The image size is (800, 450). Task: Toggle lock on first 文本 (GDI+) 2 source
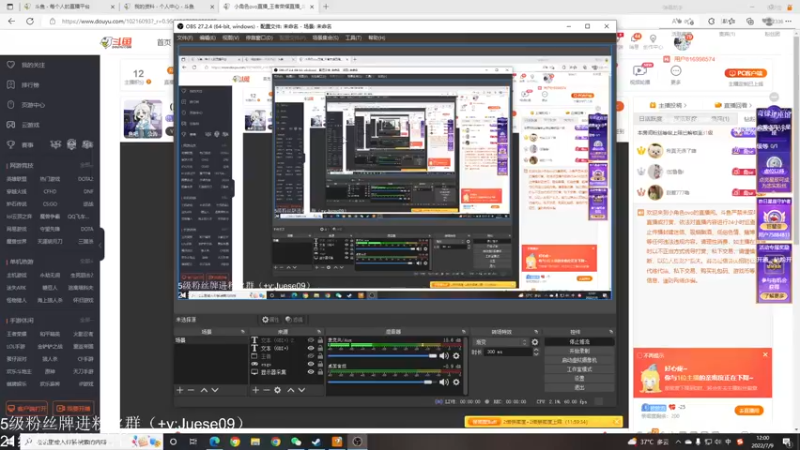320,340
